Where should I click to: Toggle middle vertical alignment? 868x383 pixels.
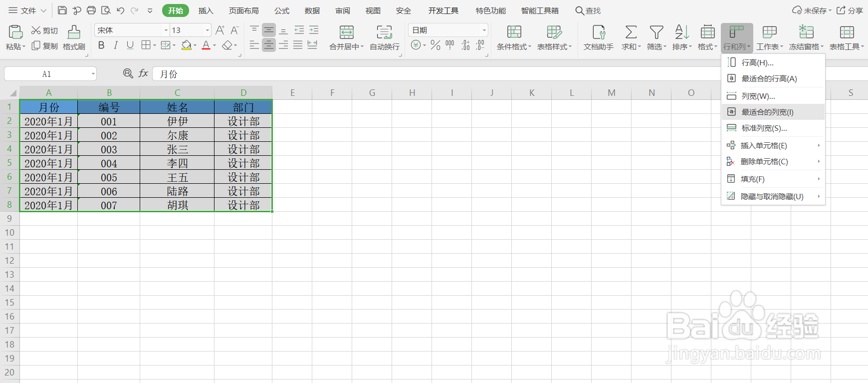click(x=269, y=30)
